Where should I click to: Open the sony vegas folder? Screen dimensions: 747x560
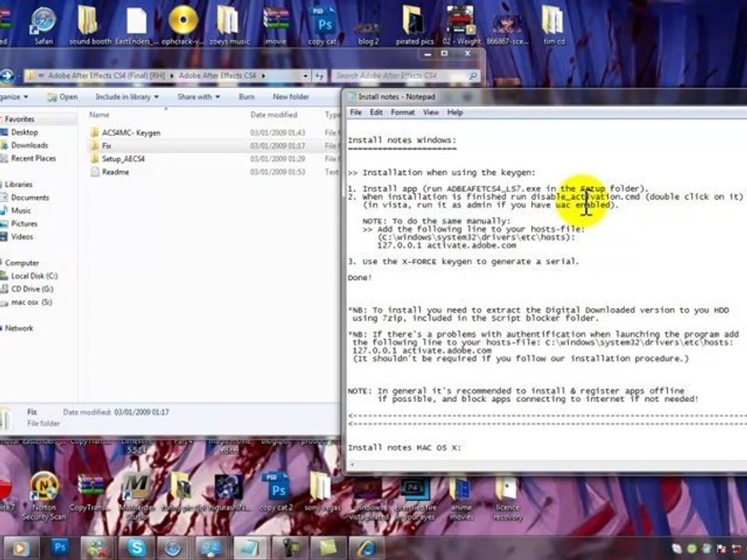pos(322,493)
